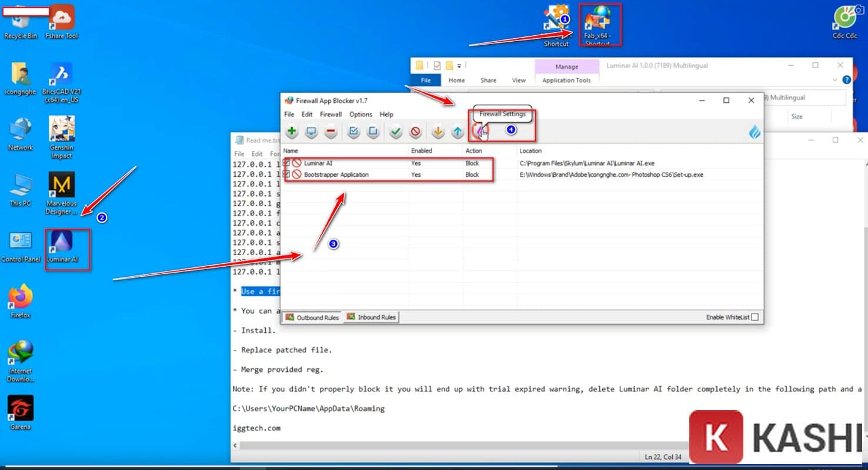Click the Check All toolbar icon
This screenshot has width=868, height=470.
tap(353, 132)
